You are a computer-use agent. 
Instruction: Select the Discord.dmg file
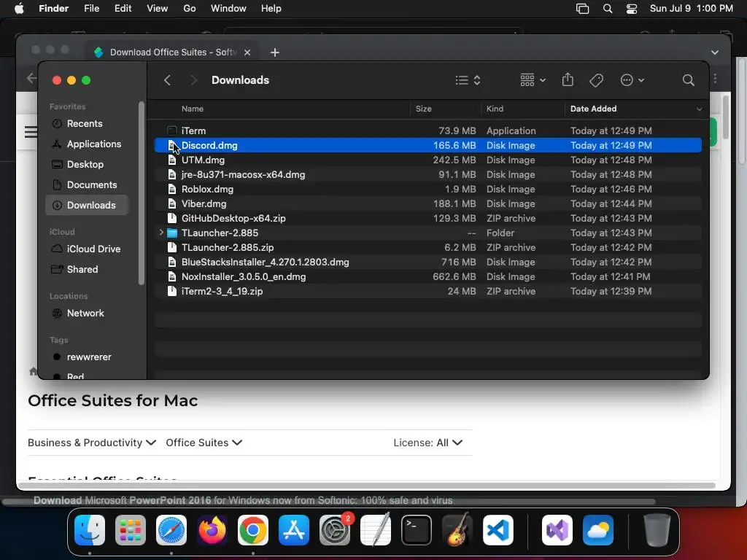click(427, 145)
